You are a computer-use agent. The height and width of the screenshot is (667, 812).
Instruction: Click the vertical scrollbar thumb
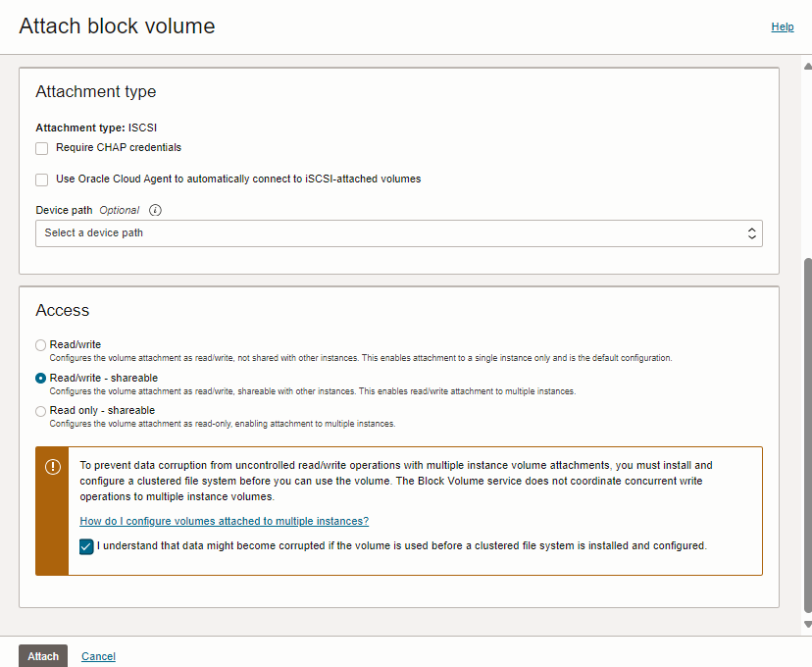[x=807, y=432]
